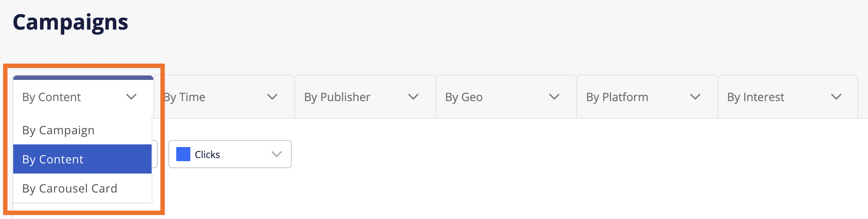The width and height of the screenshot is (868, 219).
Task: Click the blue Clicks color swatch
Action: pyautogui.click(x=183, y=154)
